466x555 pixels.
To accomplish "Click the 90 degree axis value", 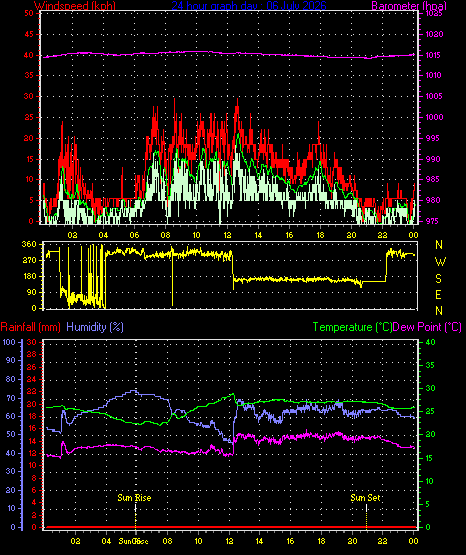I will click(31, 292).
